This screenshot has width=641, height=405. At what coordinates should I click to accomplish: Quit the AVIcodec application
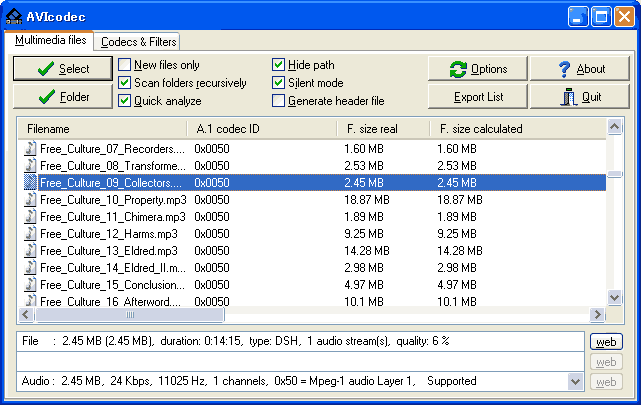click(x=580, y=97)
